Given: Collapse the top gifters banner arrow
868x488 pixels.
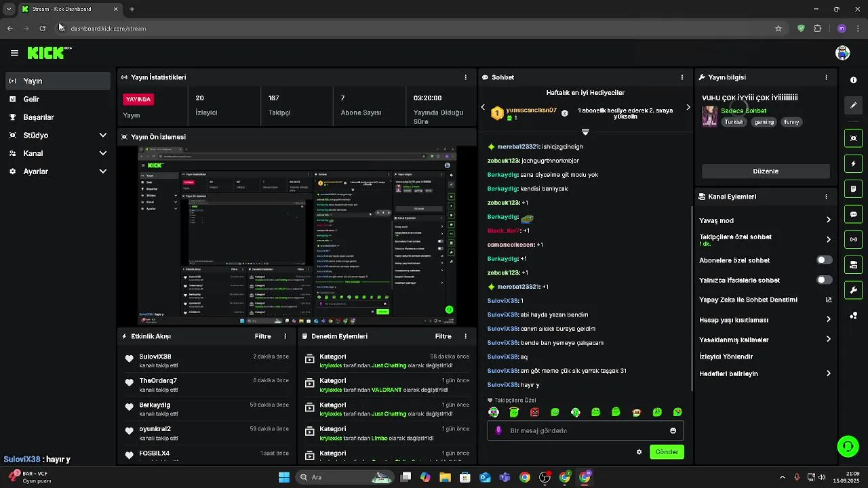Looking at the screenshot, I should pyautogui.click(x=585, y=131).
